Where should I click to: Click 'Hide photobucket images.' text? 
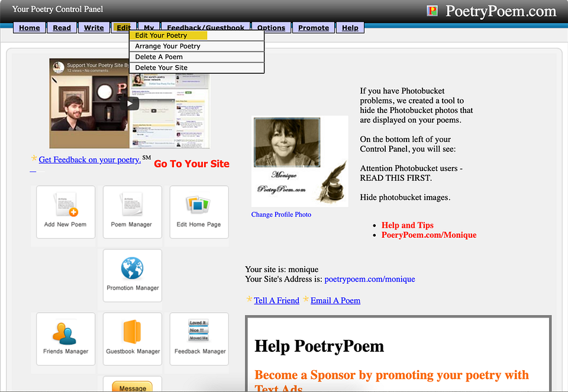coord(405,197)
